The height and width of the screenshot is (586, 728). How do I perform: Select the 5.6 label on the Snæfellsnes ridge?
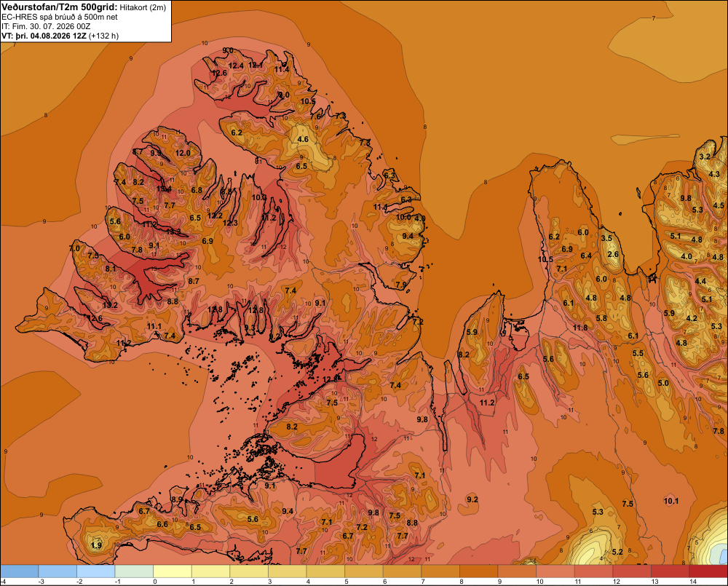click(x=253, y=519)
